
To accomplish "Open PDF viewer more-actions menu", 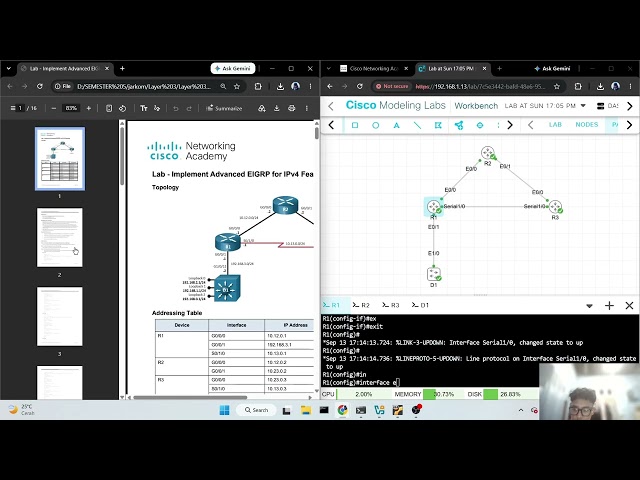I will pos(307,108).
